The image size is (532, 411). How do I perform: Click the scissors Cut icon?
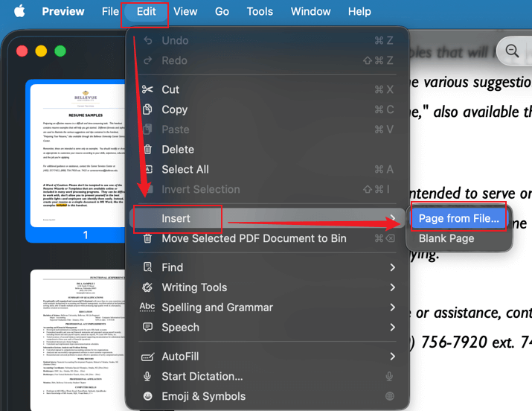(147, 89)
